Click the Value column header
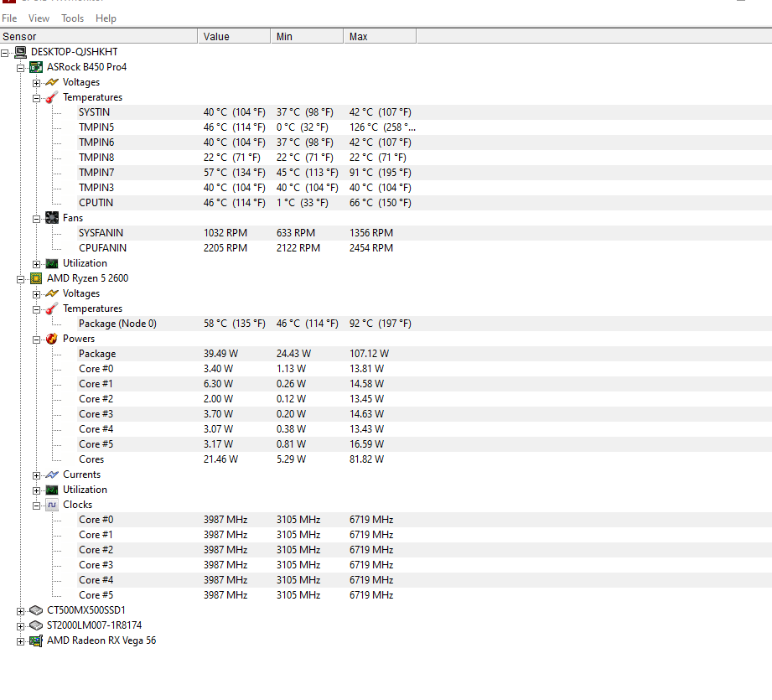This screenshot has height=700, width=772. tap(235, 36)
